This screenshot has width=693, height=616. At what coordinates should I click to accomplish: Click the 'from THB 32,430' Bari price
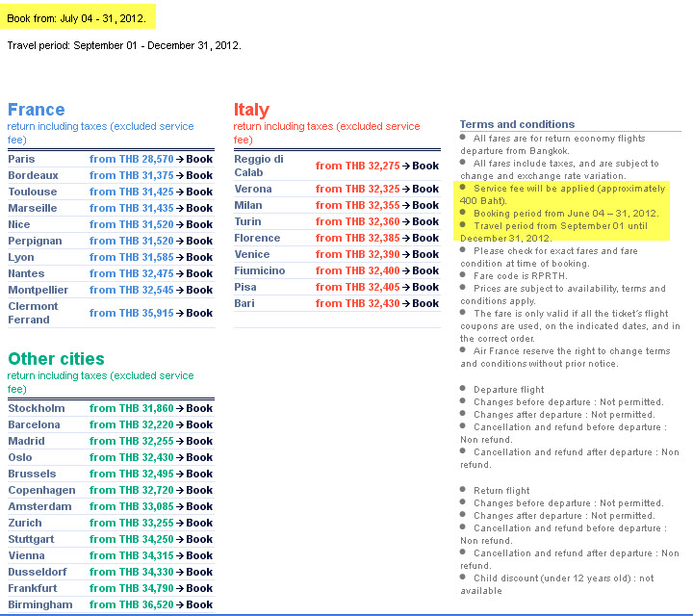coord(357,303)
